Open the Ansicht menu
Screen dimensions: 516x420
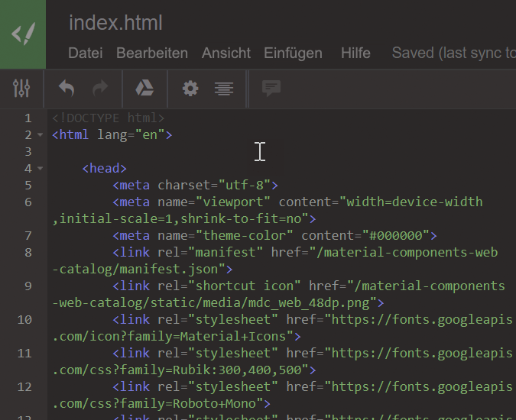click(x=226, y=53)
